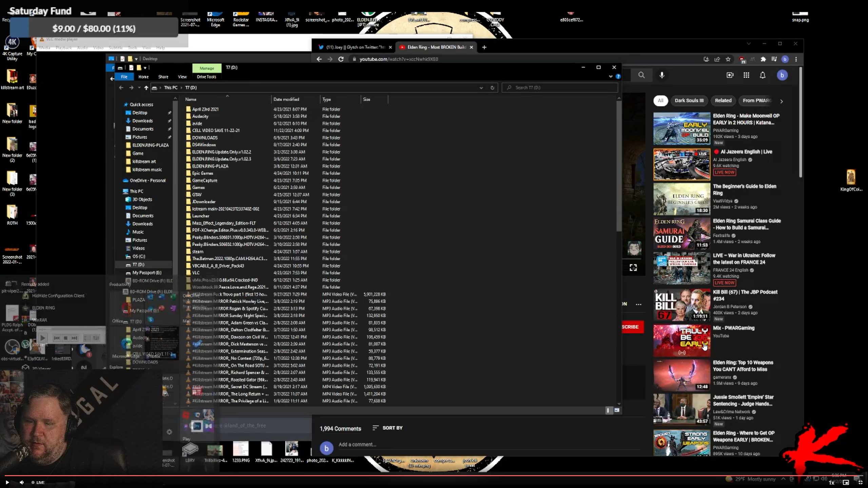The image size is (868, 488).
Task: Open the video options three-dot button
Action: click(x=638, y=304)
